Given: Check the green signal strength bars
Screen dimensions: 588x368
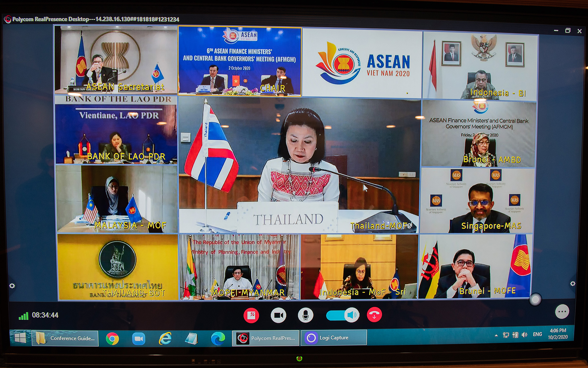Looking at the screenshot, I should (x=24, y=316).
